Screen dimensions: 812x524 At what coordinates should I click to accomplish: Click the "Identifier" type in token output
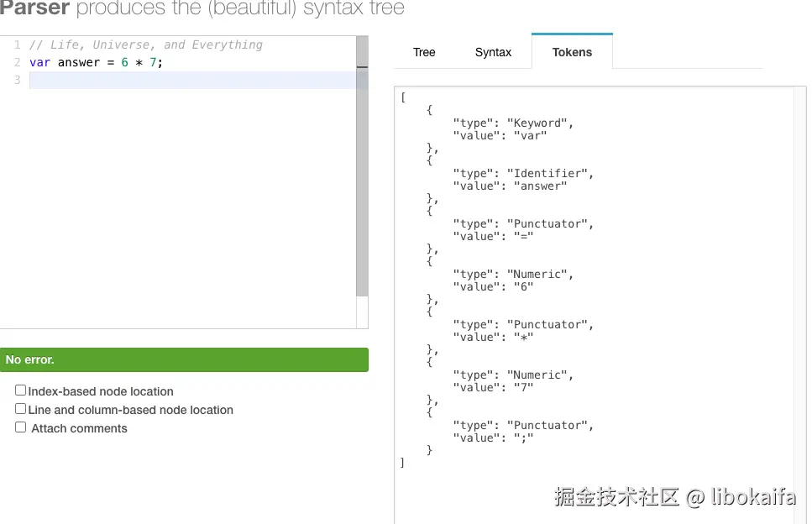tap(547, 174)
